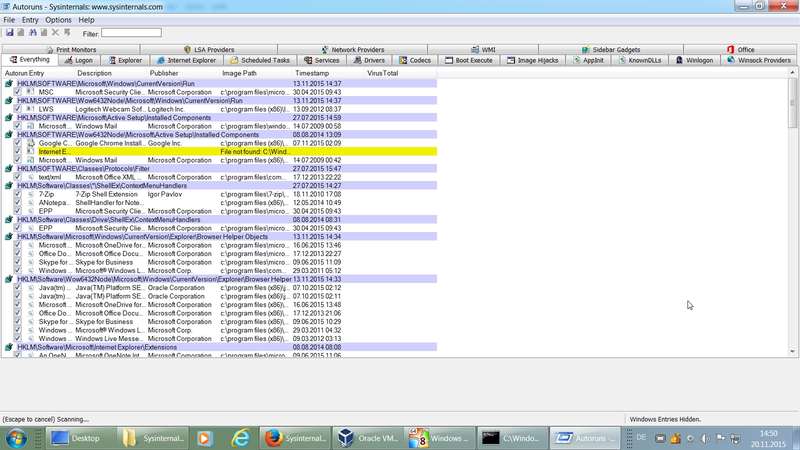Click the Windows Start button
Image resolution: width=800 pixels, height=450 pixels.
18,438
